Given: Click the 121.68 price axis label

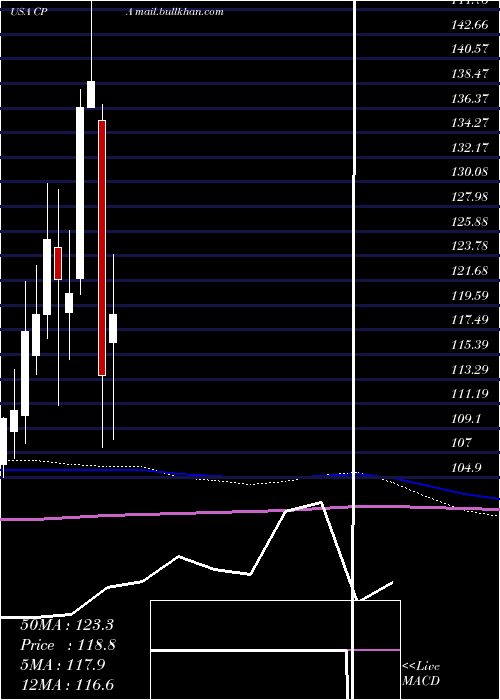Looking at the screenshot, I should [x=470, y=271].
